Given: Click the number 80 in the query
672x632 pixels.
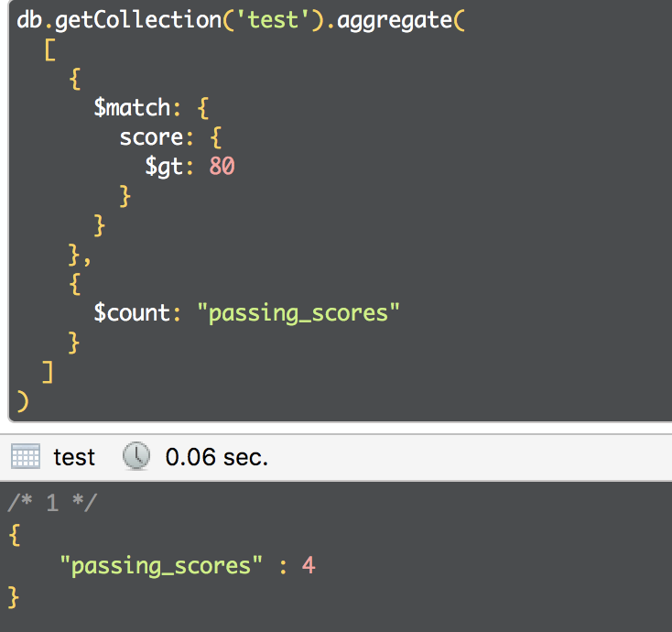Looking at the screenshot, I should pos(222,166).
